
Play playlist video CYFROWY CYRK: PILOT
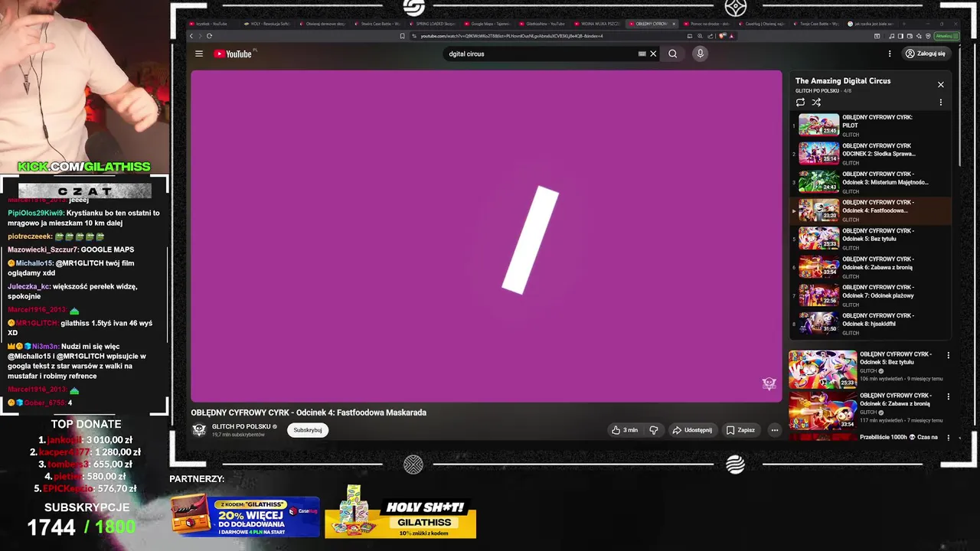pos(871,125)
